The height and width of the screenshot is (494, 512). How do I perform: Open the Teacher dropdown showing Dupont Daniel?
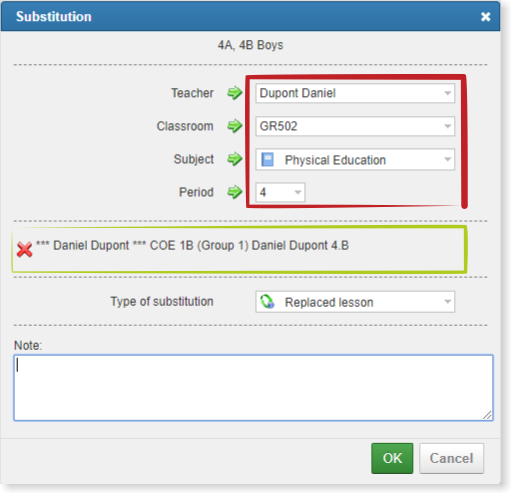[355, 93]
